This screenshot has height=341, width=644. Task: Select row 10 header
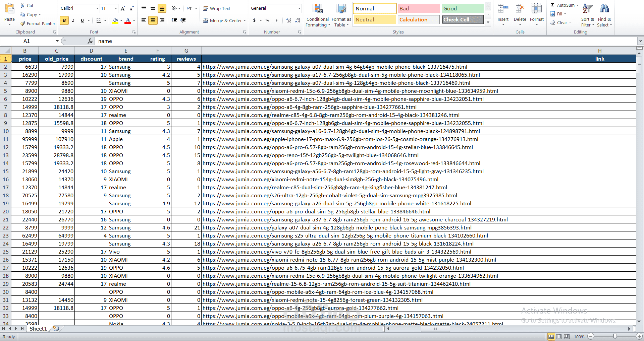(x=6, y=131)
